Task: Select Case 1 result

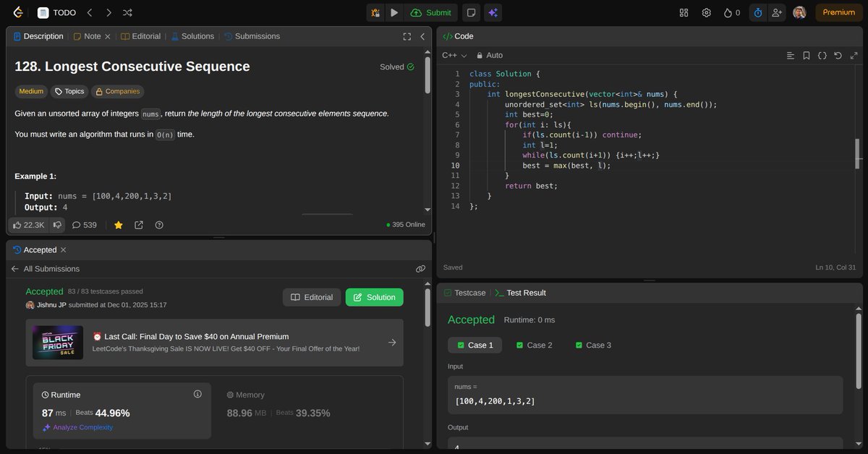Action: [475, 345]
